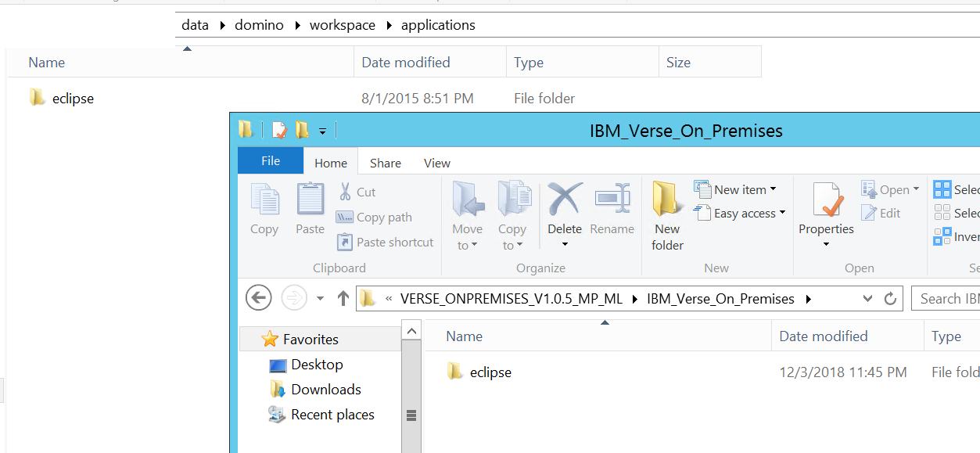Click the Type column header in front window
980x453 pixels.
952,336
